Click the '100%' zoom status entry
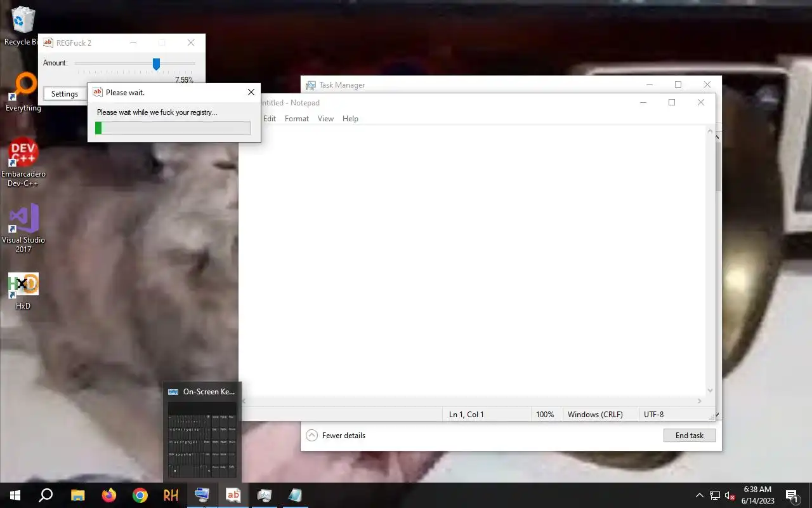 545,415
